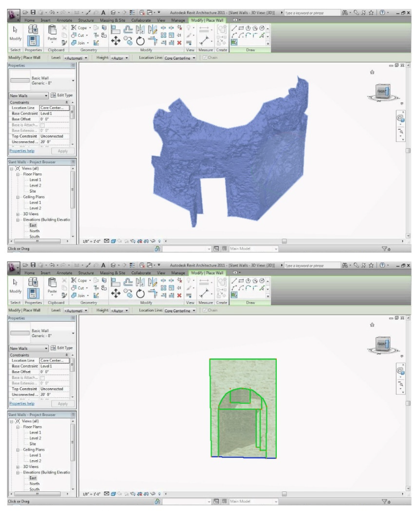
Task: Toggle reveal hidden elements lightbulb in lower view bar
Action: (x=159, y=494)
